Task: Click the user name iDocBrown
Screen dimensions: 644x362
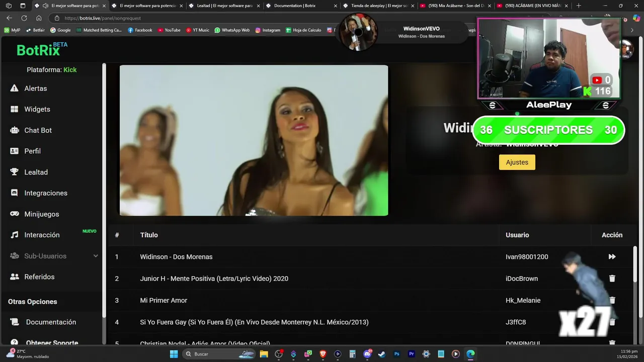Action: pyautogui.click(x=522, y=279)
